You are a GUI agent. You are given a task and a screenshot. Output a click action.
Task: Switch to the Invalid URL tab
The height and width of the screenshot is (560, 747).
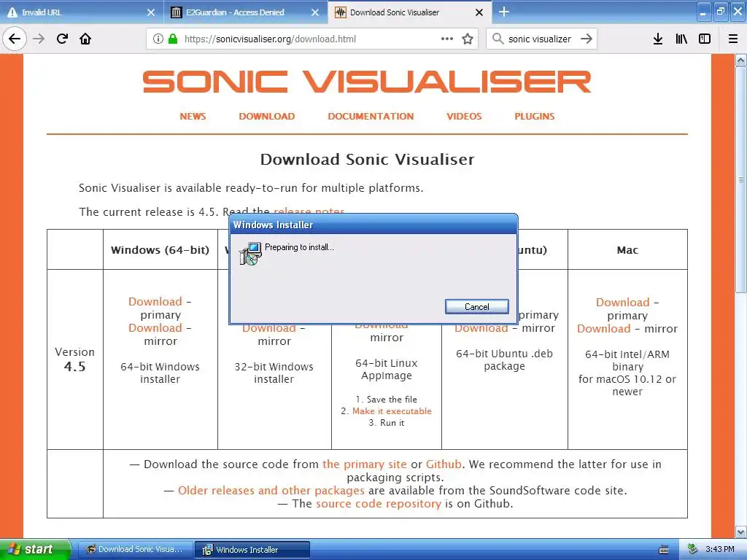(81, 12)
